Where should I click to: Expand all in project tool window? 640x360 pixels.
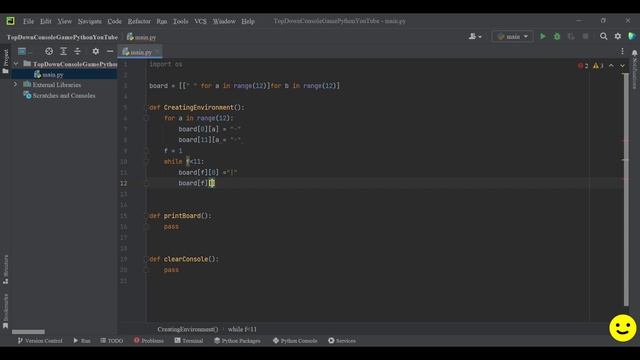[x=63, y=51]
